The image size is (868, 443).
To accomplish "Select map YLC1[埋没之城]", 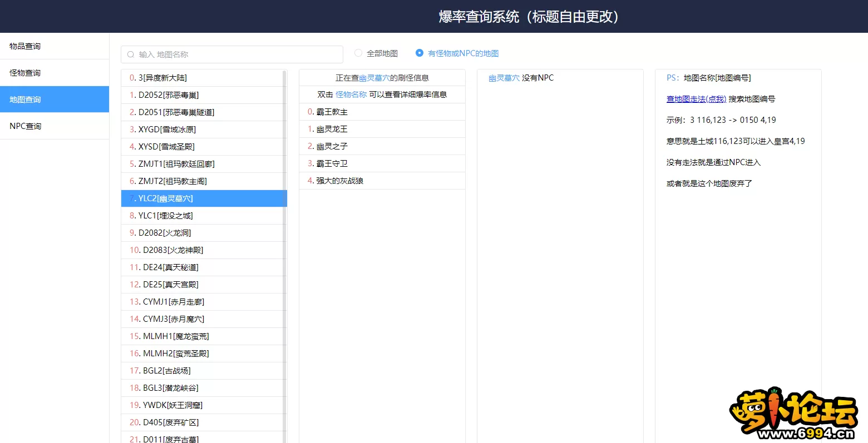I will tap(202, 216).
